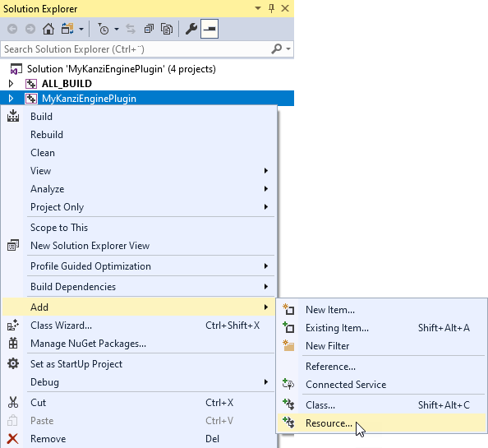Click the NuGet package icon
The image size is (488, 448).
13,343
